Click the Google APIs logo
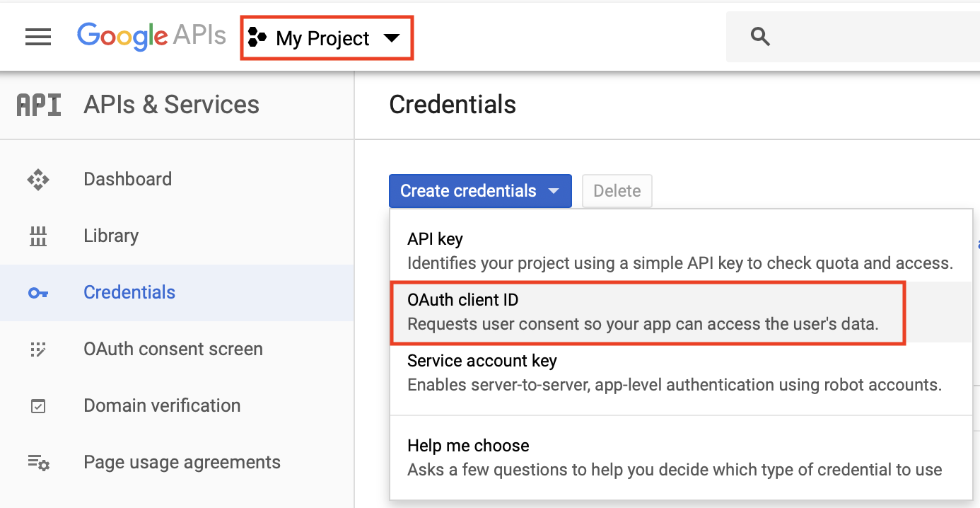980x508 pixels. pos(151,36)
